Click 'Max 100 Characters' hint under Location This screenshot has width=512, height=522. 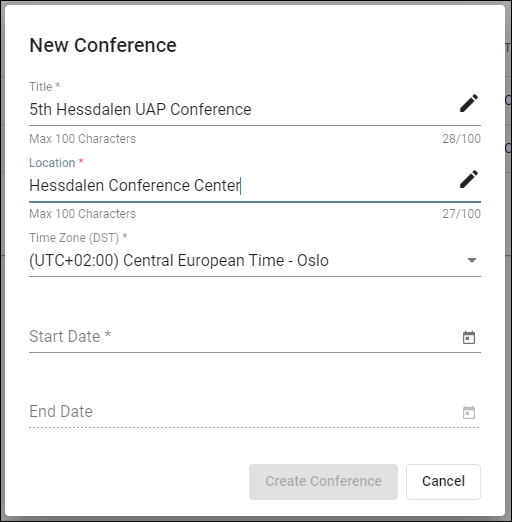(83, 214)
